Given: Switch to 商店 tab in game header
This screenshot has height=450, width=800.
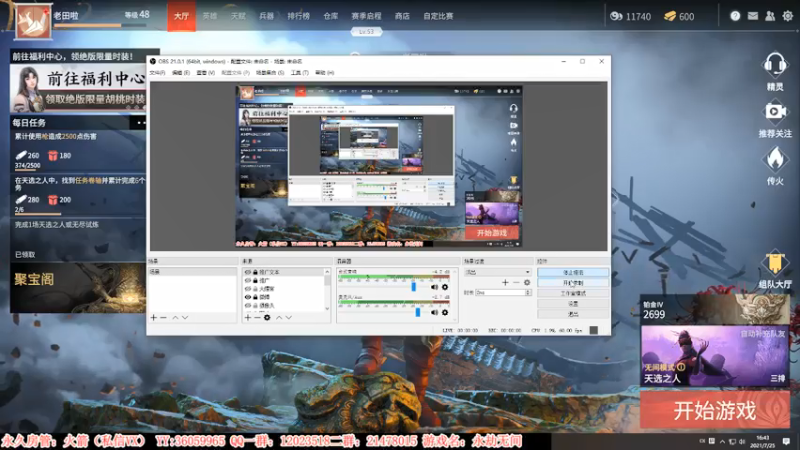Looking at the screenshot, I should (x=402, y=16).
